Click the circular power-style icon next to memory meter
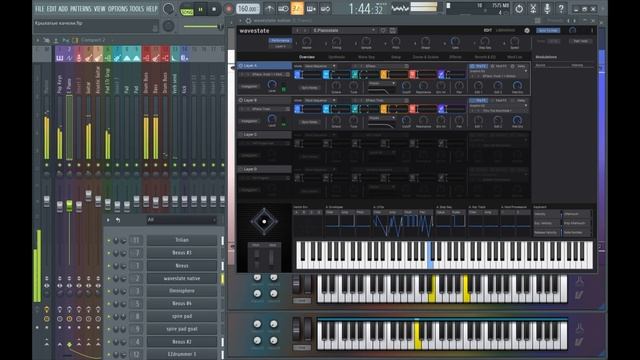This screenshot has height=360, width=640. click(519, 9)
